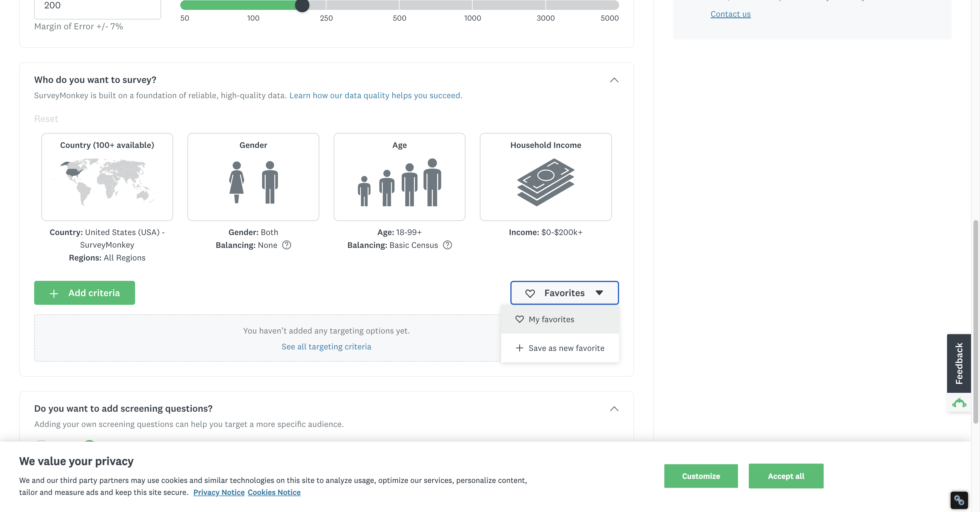Click the Gender Balancing help icon
The width and height of the screenshot is (980, 512).
286,245
